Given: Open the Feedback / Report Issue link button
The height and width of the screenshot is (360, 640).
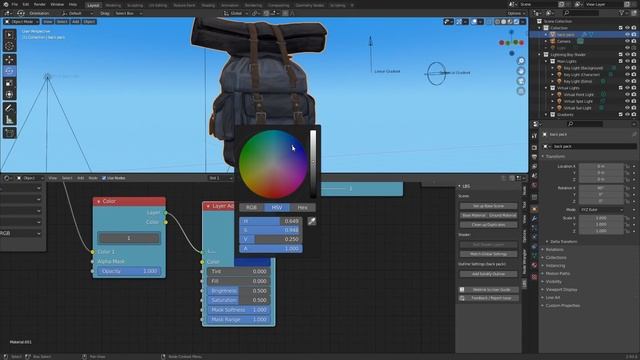Looking at the screenshot, I should (489, 298).
